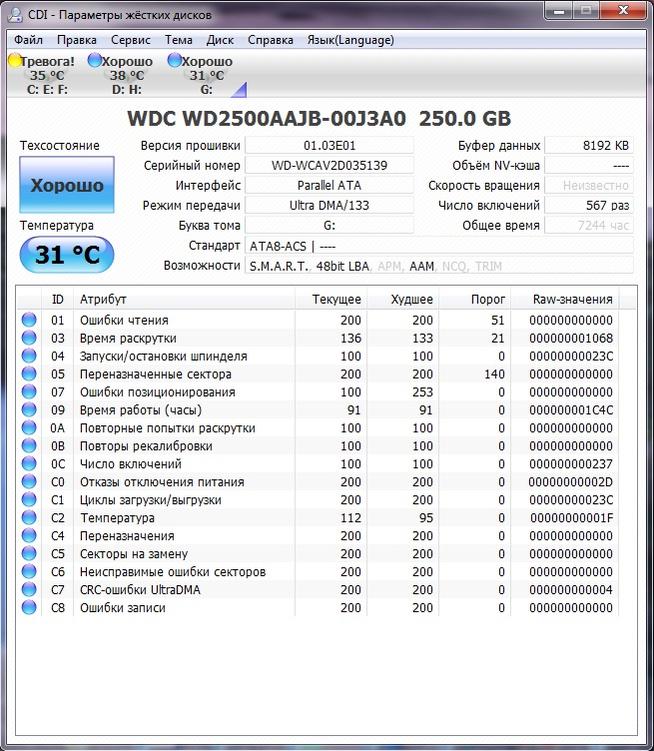Click status orb of Циклы загрузки/выгрузки row

point(29,499)
